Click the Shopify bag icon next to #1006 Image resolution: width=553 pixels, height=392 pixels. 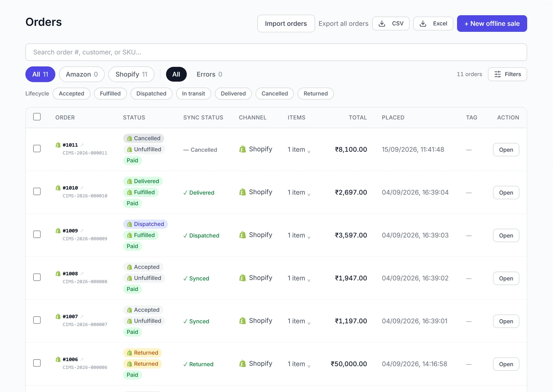(58, 359)
